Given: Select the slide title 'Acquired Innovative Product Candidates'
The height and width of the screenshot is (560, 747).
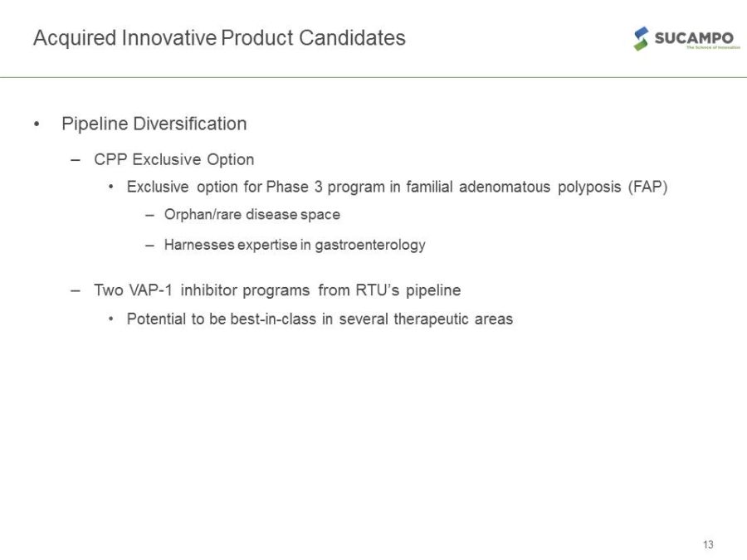Looking at the screenshot, I should pyautogui.click(x=219, y=38).
